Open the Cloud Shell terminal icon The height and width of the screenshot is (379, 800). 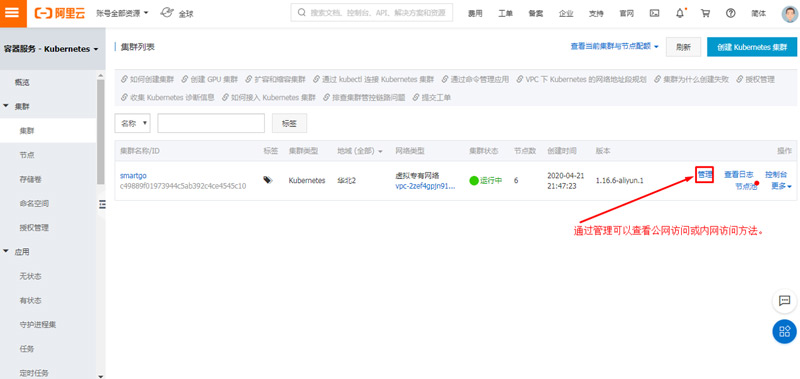(x=655, y=14)
